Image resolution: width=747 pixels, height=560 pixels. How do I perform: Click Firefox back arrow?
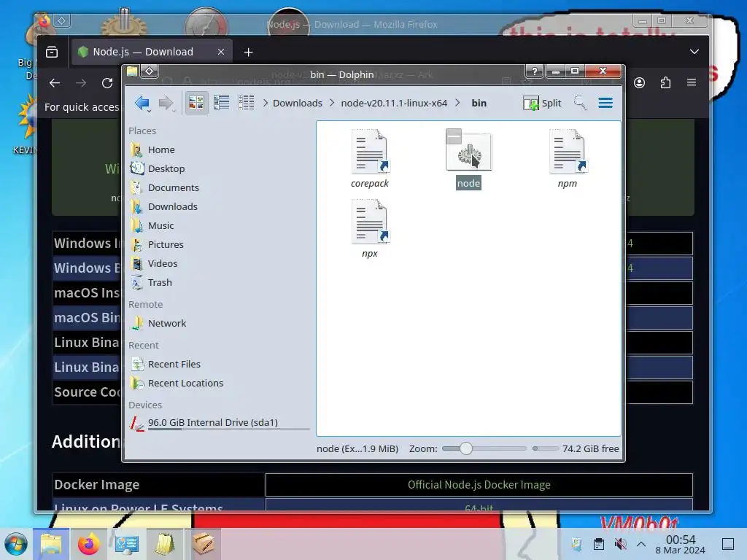(x=55, y=83)
